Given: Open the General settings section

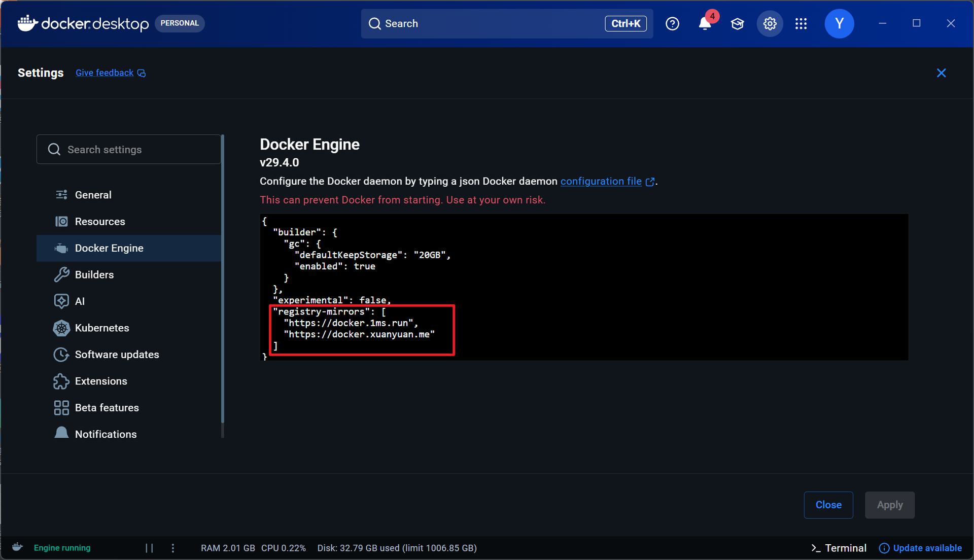Looking at the screenshot, I should [x=129, y=195].
